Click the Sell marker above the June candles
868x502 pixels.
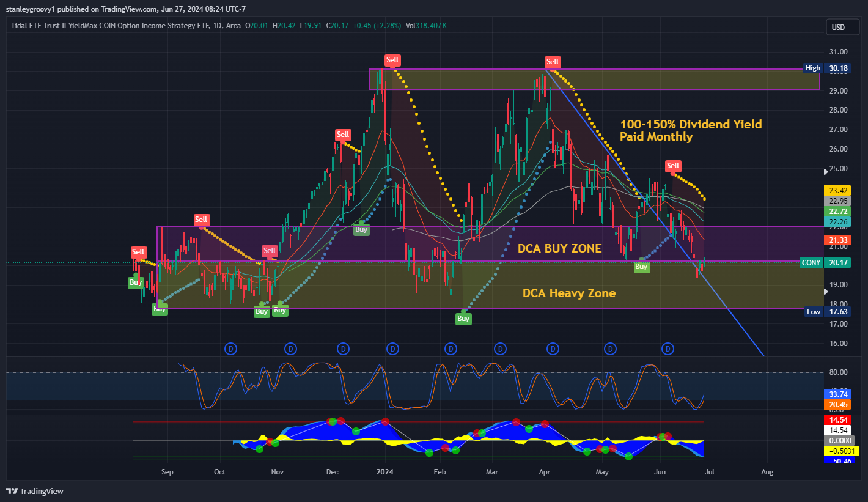[673, 166]
